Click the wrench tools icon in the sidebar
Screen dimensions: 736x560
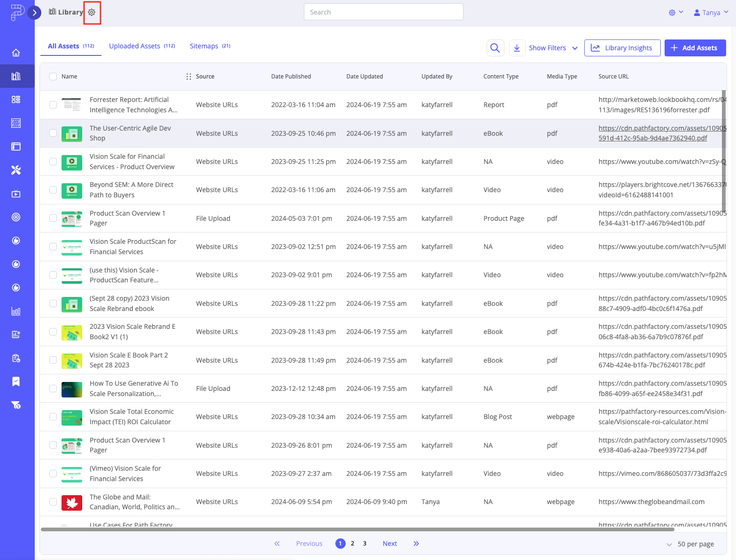click(x=16, y=170)
